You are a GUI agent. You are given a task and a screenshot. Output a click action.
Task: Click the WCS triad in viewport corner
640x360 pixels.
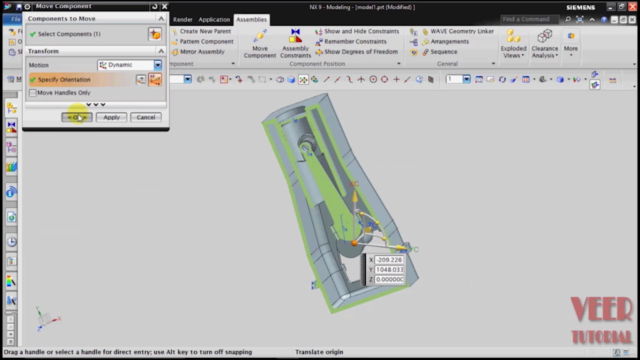(47, 318)
